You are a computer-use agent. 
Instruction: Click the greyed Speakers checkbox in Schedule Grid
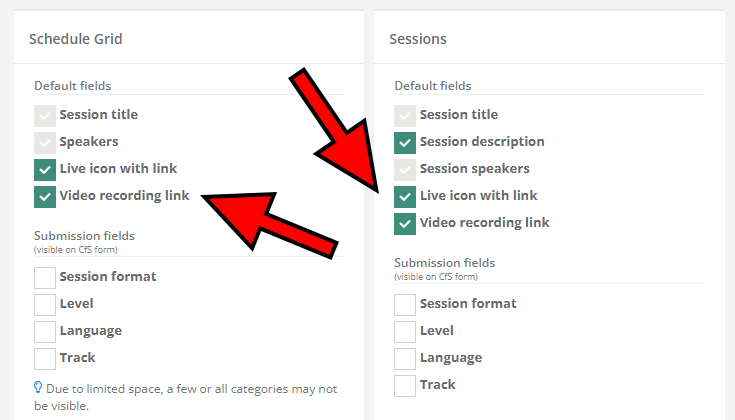pyautogui.click(x=45, y=142)
